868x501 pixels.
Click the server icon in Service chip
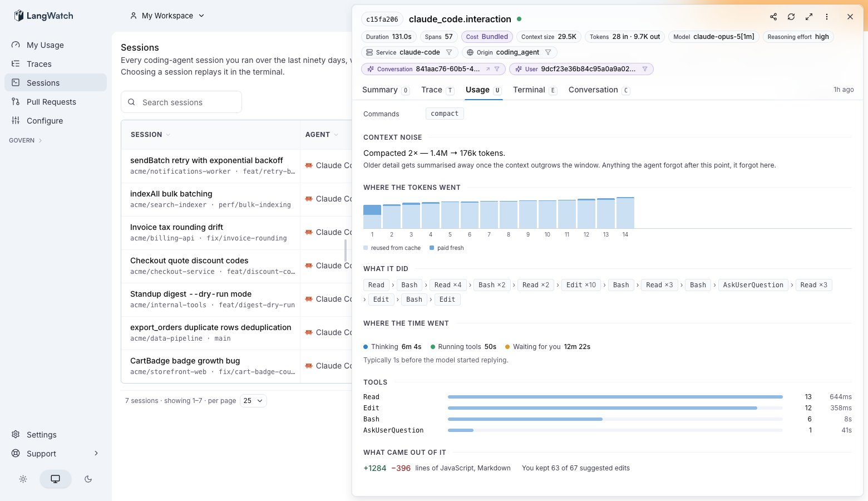369,52
